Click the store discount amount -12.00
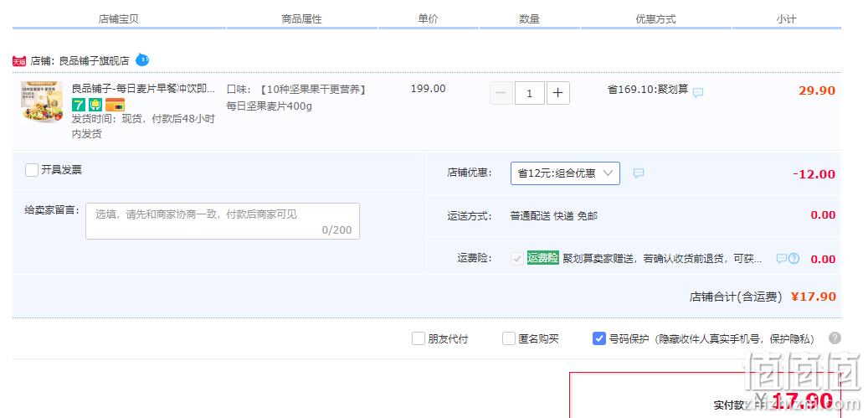This screenshot has height=418, width=868. (x=814, y=174)
